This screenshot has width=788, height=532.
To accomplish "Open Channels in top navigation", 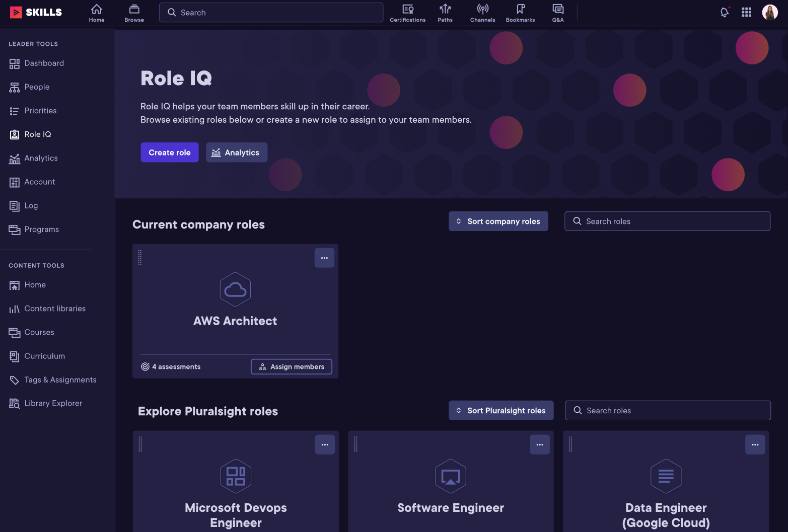I will pos(483,13).
